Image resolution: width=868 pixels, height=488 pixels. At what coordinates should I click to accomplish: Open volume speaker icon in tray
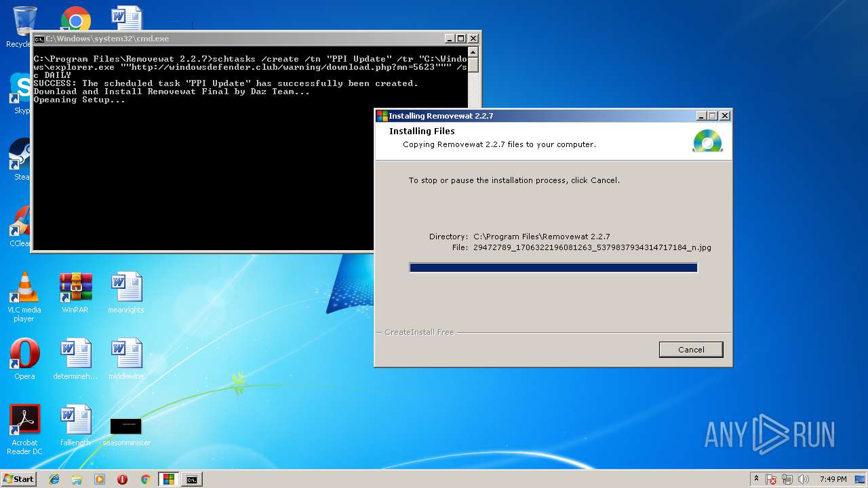[x=804, y=479]
